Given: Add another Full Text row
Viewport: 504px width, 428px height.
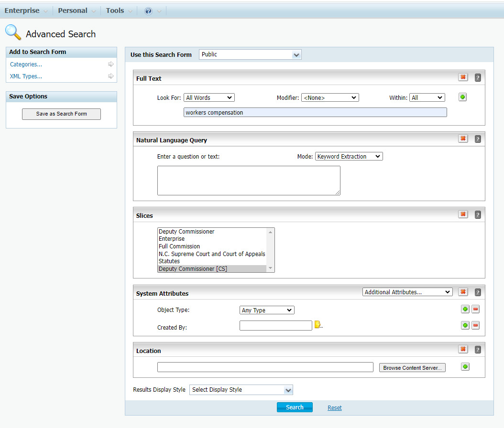Looking at the screenshot, I should coord(462,97).
